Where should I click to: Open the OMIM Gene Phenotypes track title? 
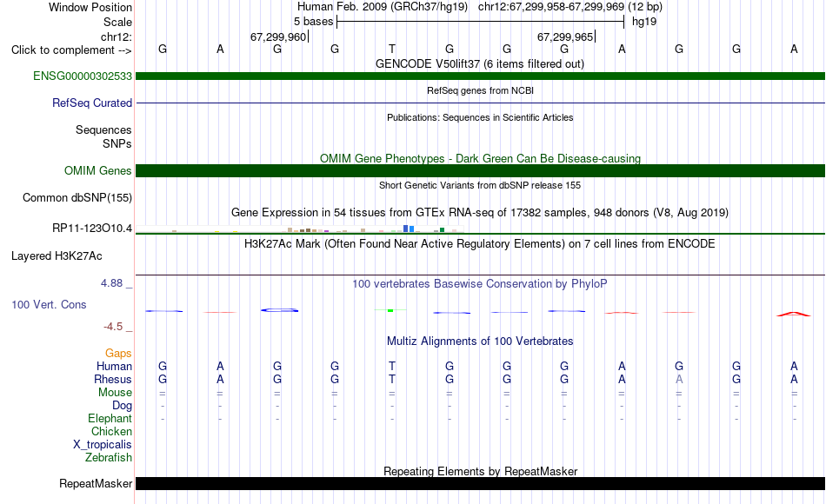point(480,158)
